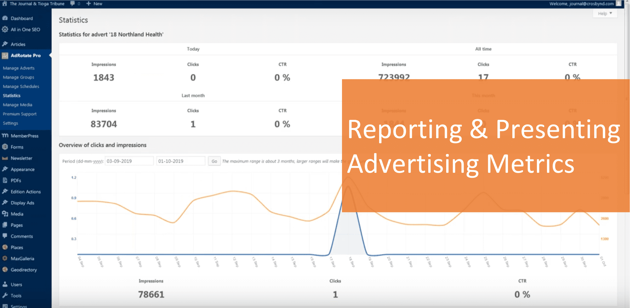Click the Users person icon
The width and height of the screenshot is (644, 308).
(5, 284)
